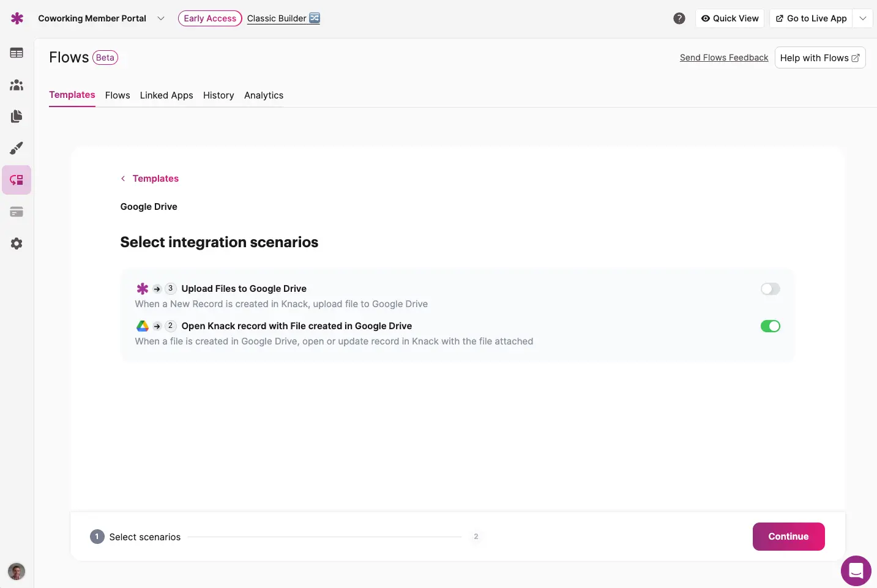Expand the Go to Live App arrow
877x588 pixels.
point(862,18)
